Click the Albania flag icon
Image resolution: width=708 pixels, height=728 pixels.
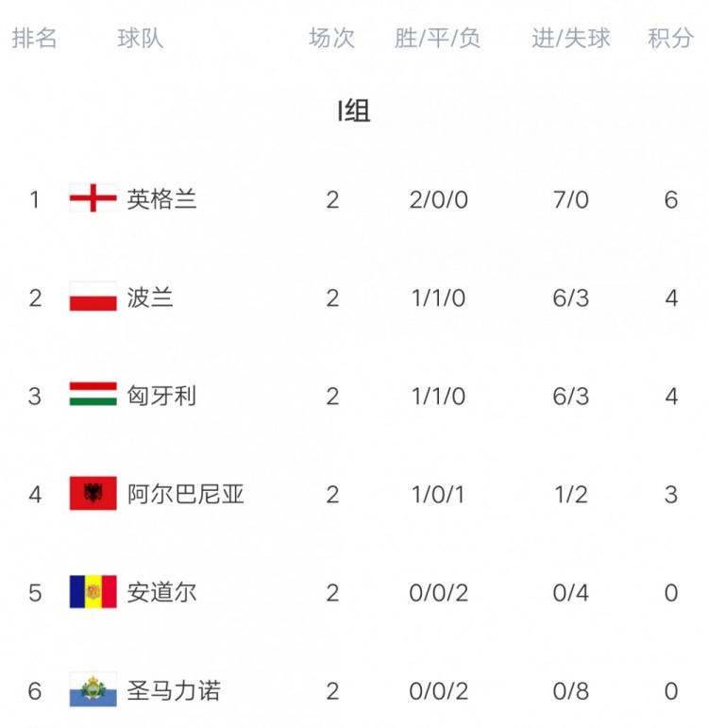[x=93, y=494]
